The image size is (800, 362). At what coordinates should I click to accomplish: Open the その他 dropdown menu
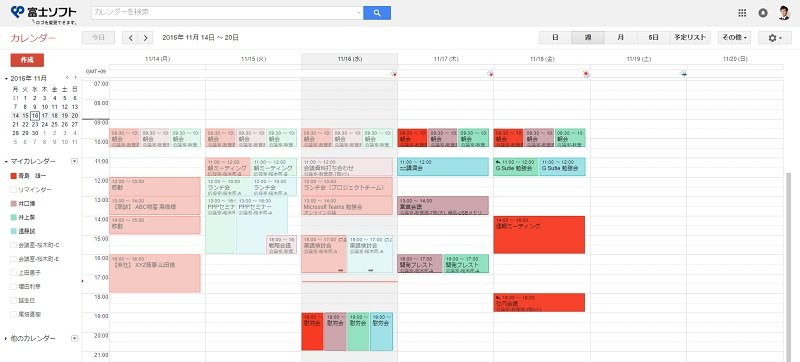coord(734,38)
